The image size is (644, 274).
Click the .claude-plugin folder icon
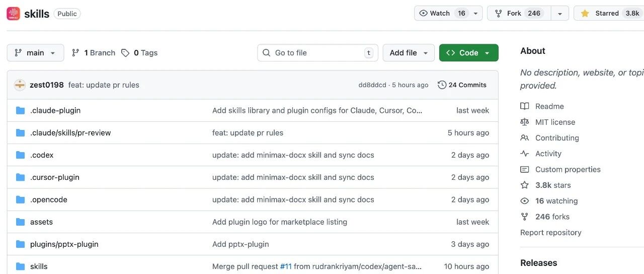tap(20, 110)
